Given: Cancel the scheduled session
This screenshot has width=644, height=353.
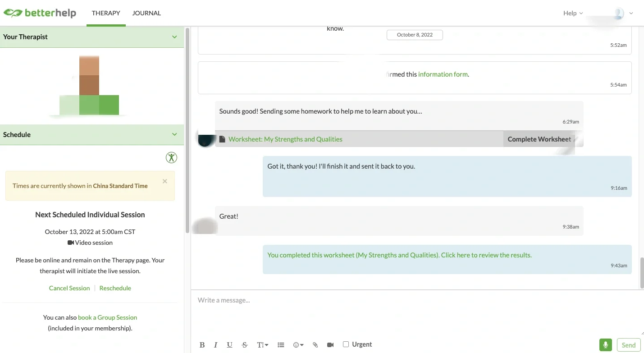Looking at the screenshot, I should [69, 288].
